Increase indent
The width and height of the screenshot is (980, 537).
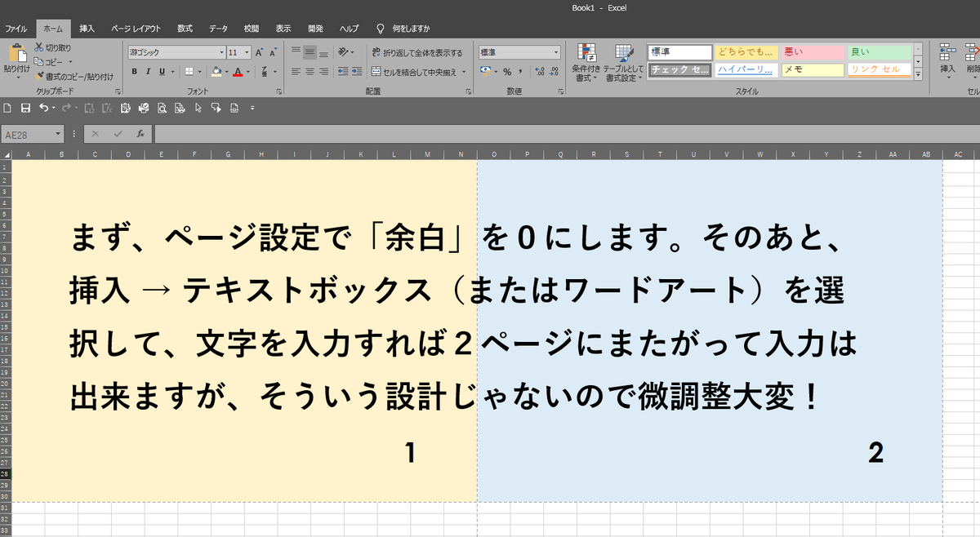click(x=359, y=71)
